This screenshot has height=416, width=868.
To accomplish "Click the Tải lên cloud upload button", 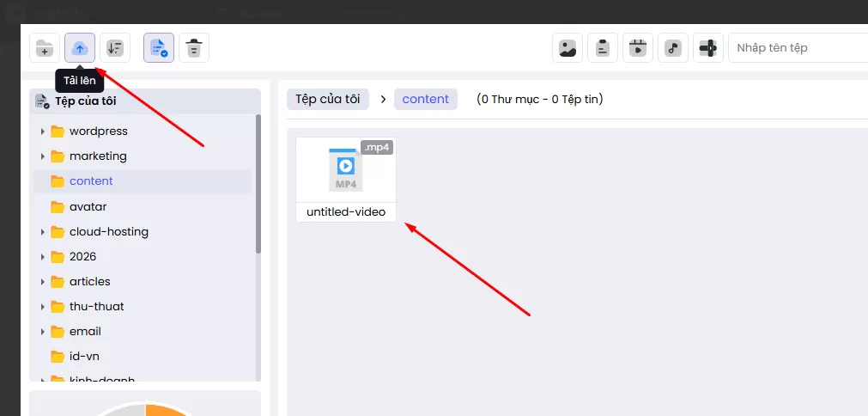I will point(80,48).
